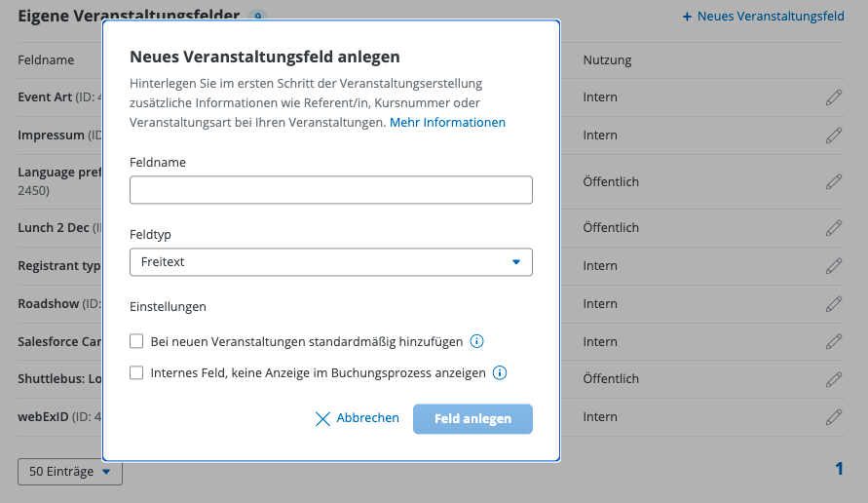This screenshot has width=868, height=503.
Task: Expand the '50 Einträge' page size dropdown
Action: pos(70,472)
